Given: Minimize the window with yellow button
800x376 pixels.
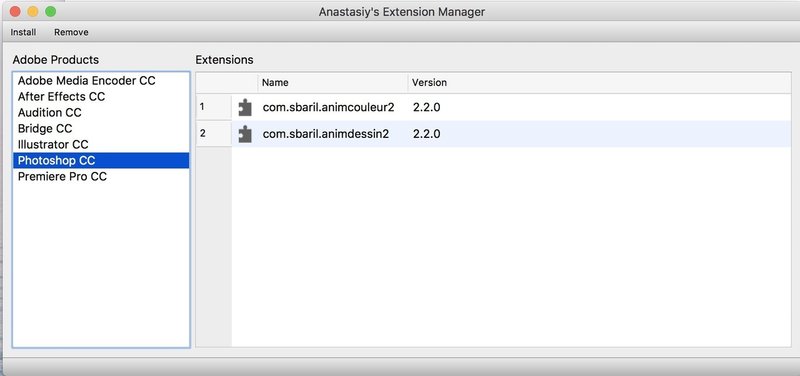Looking at the screenshot, I should point(33,11).
